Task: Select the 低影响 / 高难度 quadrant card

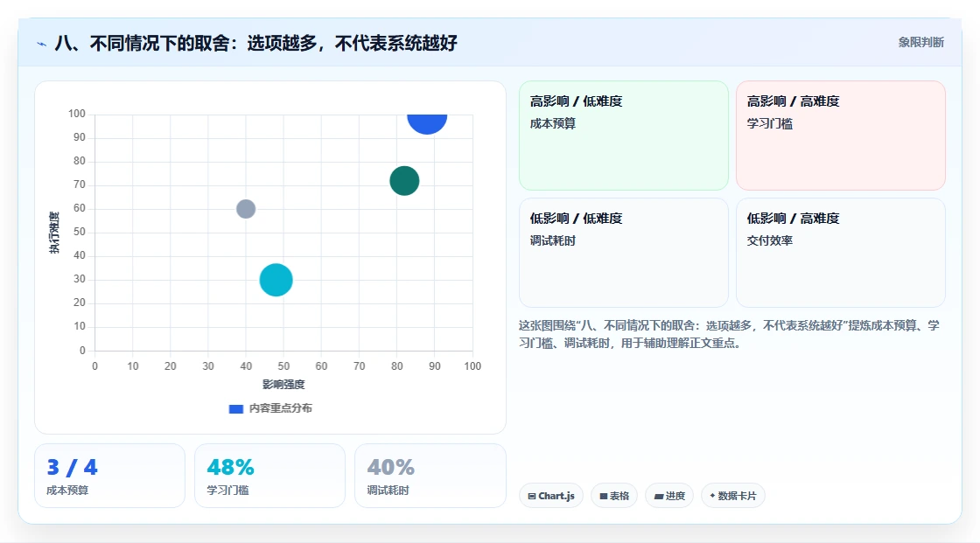Action: coord(841,253)
